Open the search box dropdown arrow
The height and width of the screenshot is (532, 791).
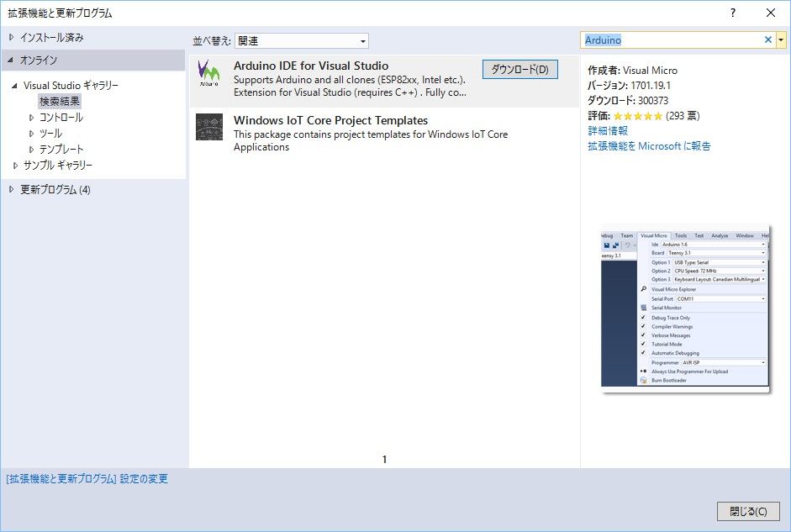781,40
